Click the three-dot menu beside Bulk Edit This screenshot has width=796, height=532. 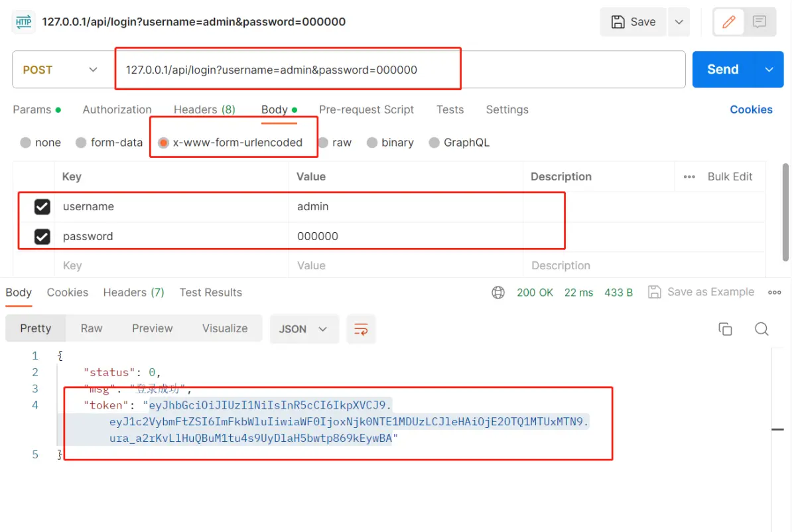pyautogui.click(x=689, y=177)
